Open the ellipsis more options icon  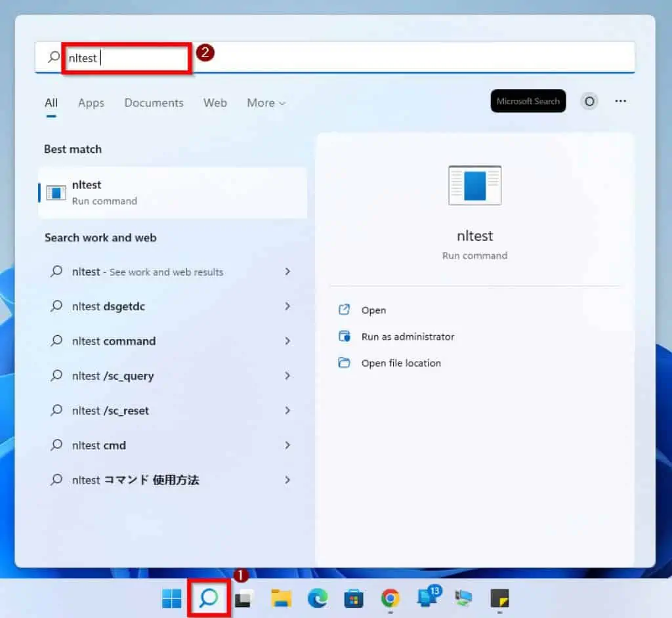pos(620,101)
